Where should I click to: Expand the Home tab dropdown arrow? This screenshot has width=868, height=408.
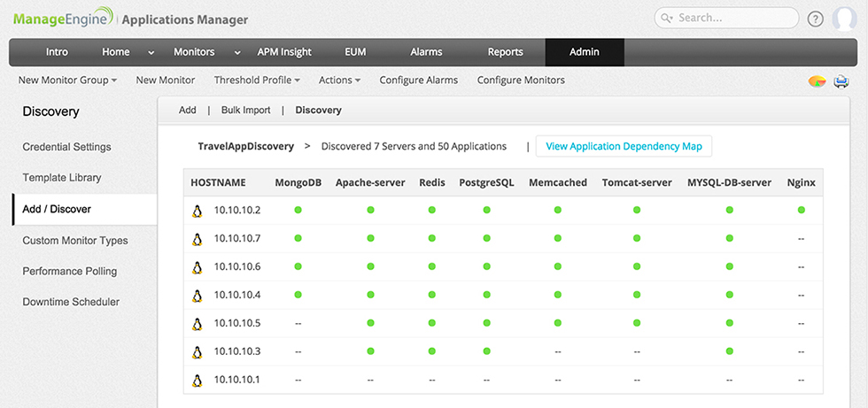pos(151,53)
